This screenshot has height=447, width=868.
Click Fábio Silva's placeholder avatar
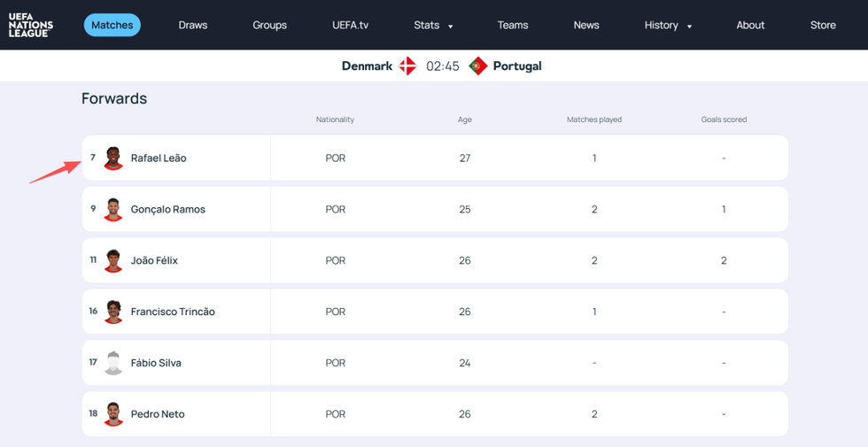[113, 363]
